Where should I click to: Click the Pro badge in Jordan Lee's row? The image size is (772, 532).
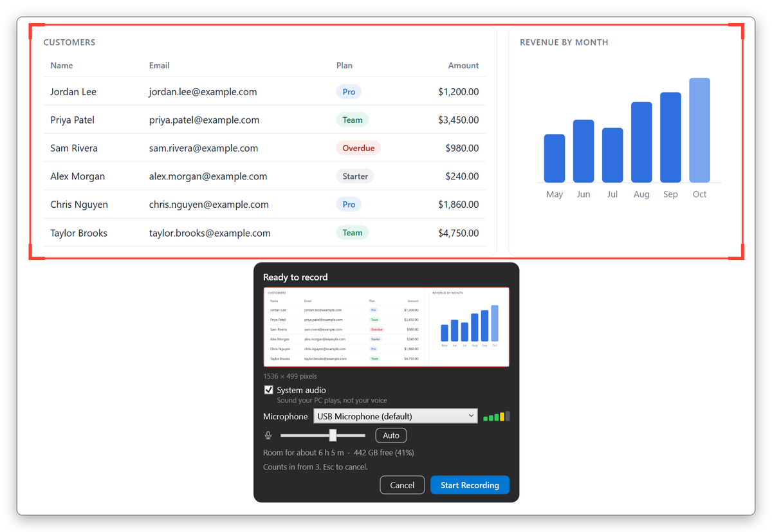click(349, 91)
